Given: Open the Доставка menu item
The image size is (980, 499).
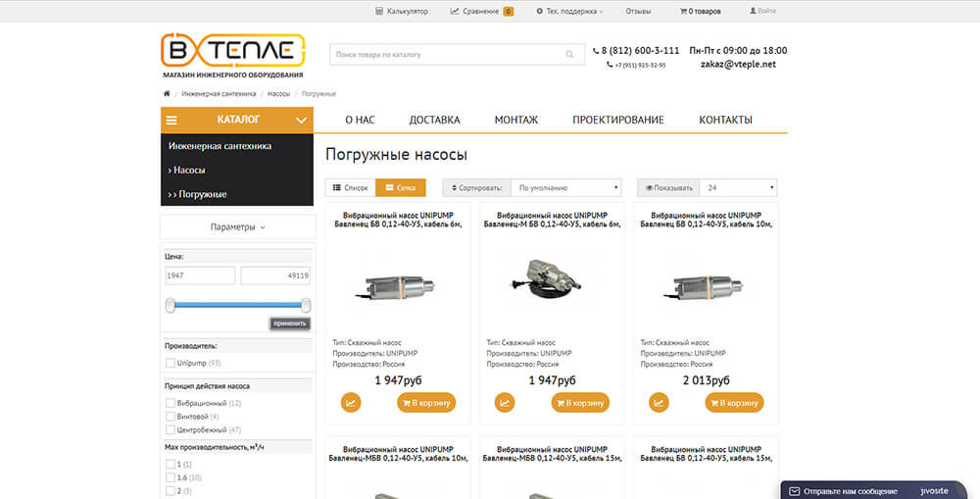Looking at the screenshot, I should coord(434,120).
